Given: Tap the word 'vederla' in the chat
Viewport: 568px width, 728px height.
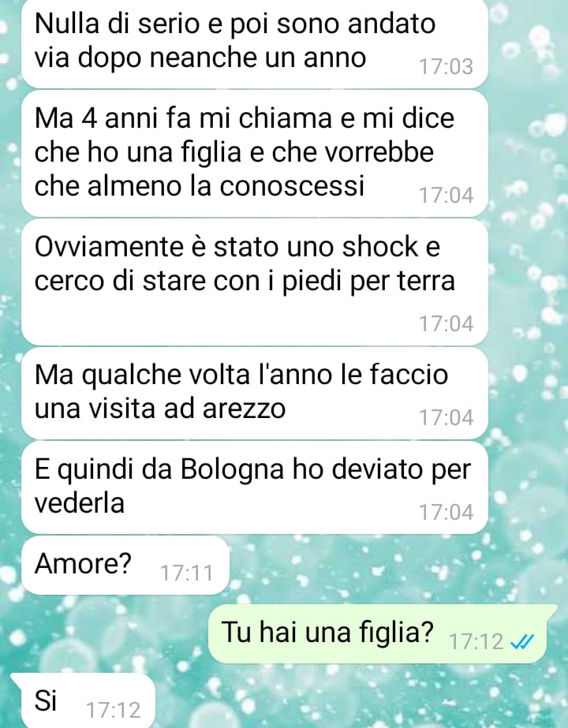Looking at the screenshot, I should click(80, 503).
